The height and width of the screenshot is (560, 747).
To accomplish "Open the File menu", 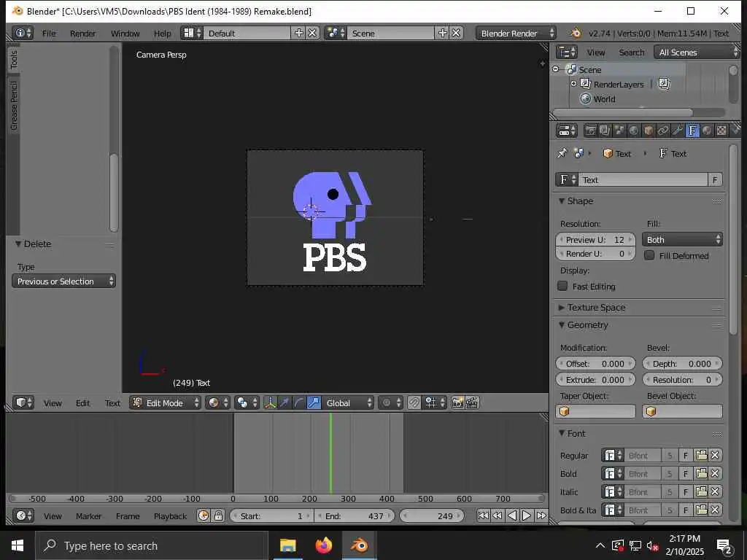I will [49, 34].
